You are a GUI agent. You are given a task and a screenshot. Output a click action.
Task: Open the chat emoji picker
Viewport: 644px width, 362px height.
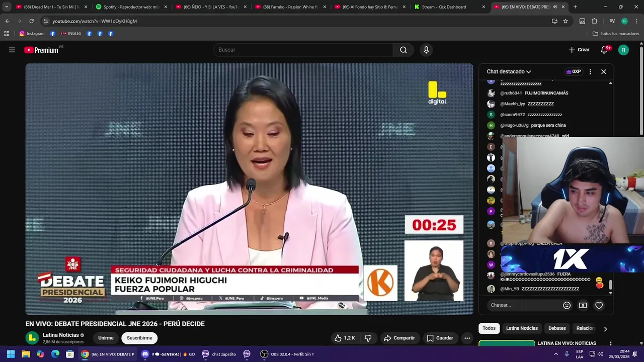(567, 305)
